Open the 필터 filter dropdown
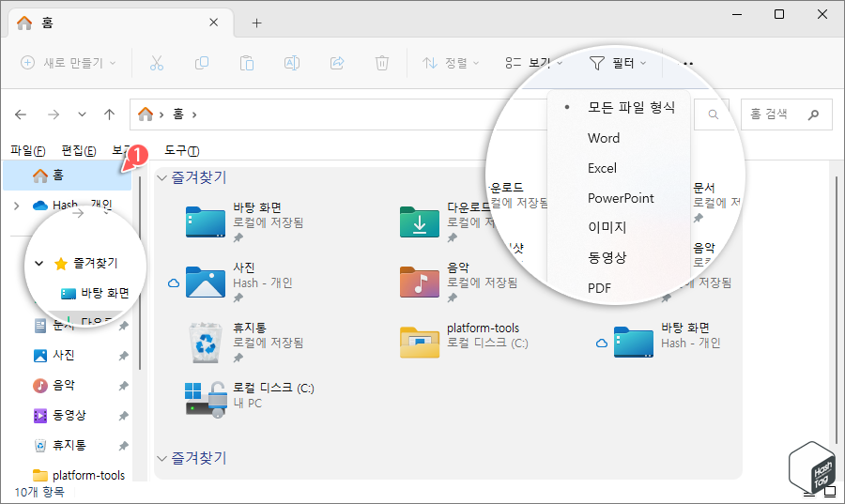Screen dimensions: 845x504 coord(618,63)
